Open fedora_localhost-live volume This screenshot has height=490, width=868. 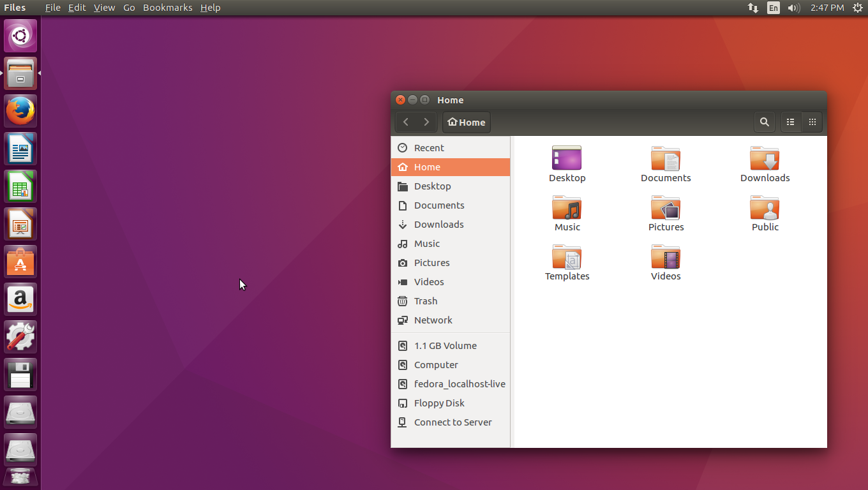[450, 383]
